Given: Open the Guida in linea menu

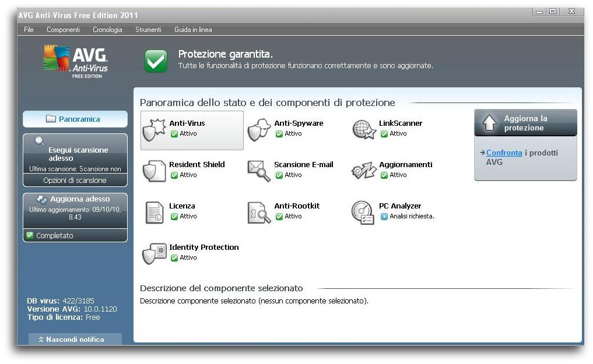Looking at the screenshot, I should pyautogui.click(x=193, y=30).
